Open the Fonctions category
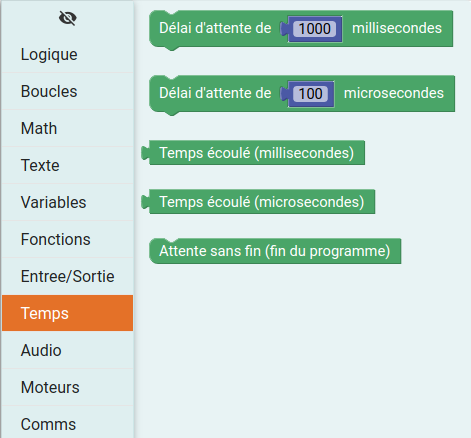The height and width of the screenshot is (438, 471). pyautogui.click(x=67, y=239)
